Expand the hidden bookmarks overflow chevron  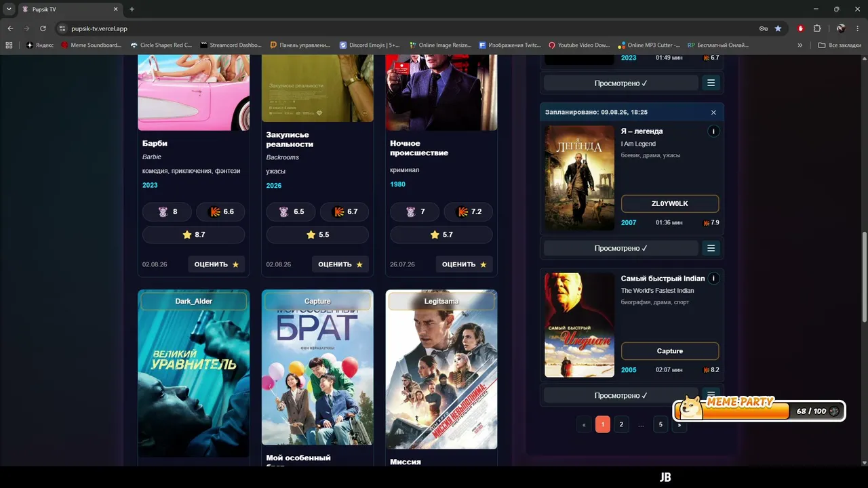(x=800, y=45)
